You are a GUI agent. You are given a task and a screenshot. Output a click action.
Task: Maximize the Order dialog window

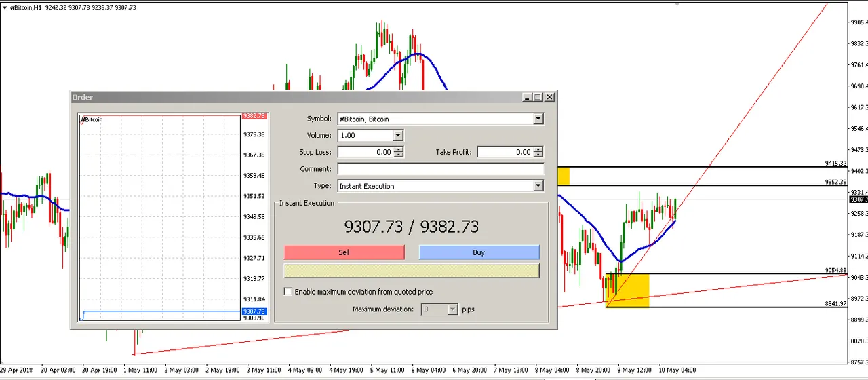(538, 97)
